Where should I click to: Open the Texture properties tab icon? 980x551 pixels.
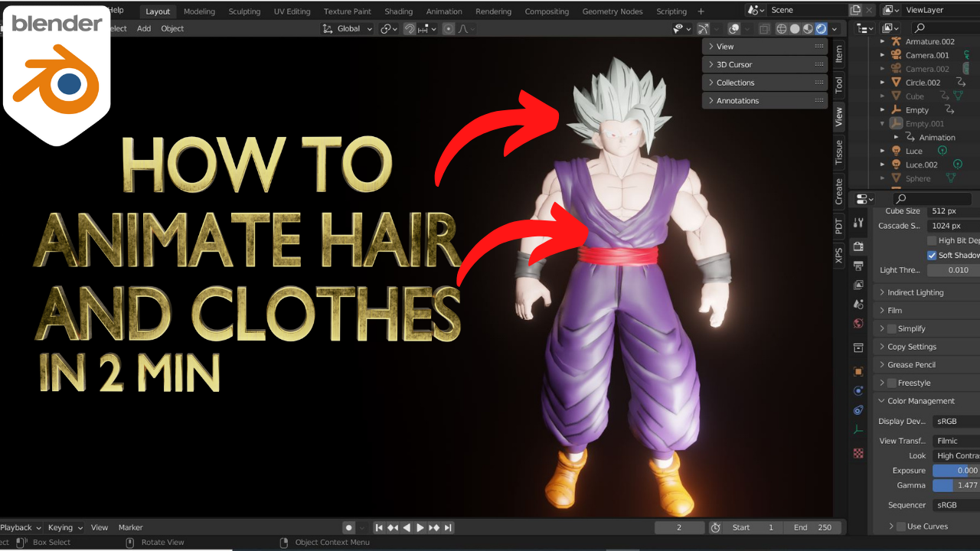(858, 453)
